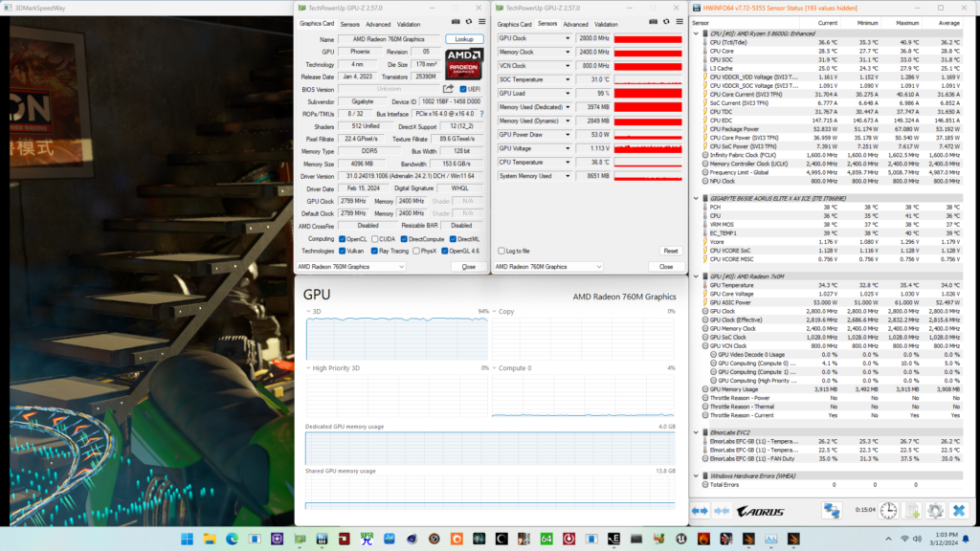Switch to Sensors tab in left GPU-Z window
The height and width of the screenshot is (551, 980).
pos(350,24)
